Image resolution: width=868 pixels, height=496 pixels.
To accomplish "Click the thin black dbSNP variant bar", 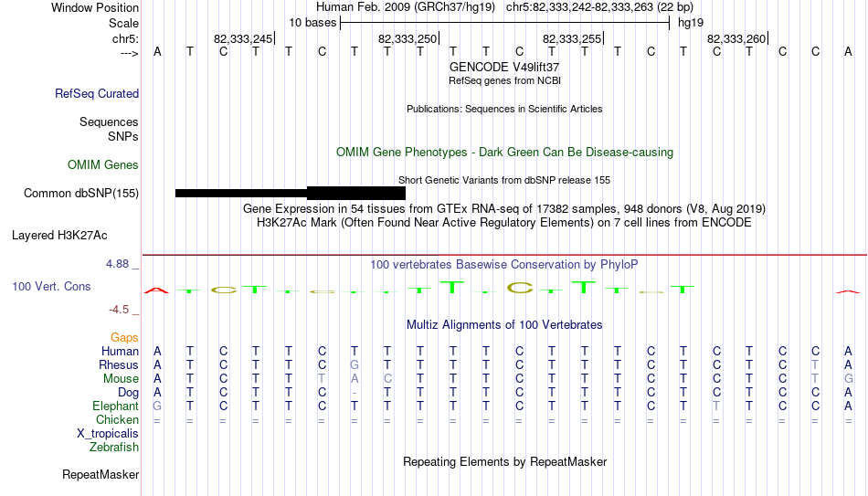I will (x=241, y=194).
